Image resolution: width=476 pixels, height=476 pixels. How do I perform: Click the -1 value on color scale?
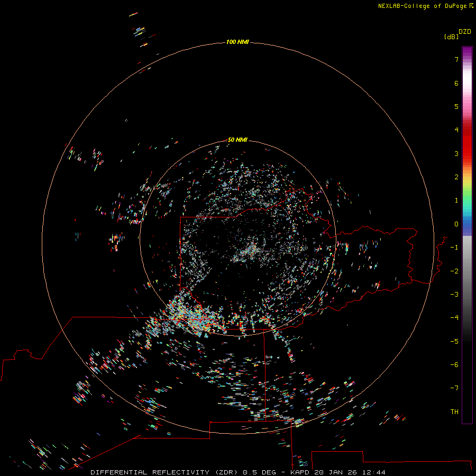[x=454, y=248]
